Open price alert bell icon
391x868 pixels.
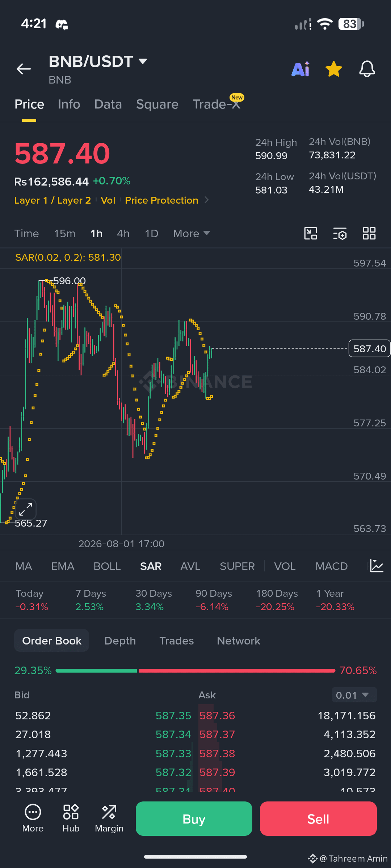367,69
